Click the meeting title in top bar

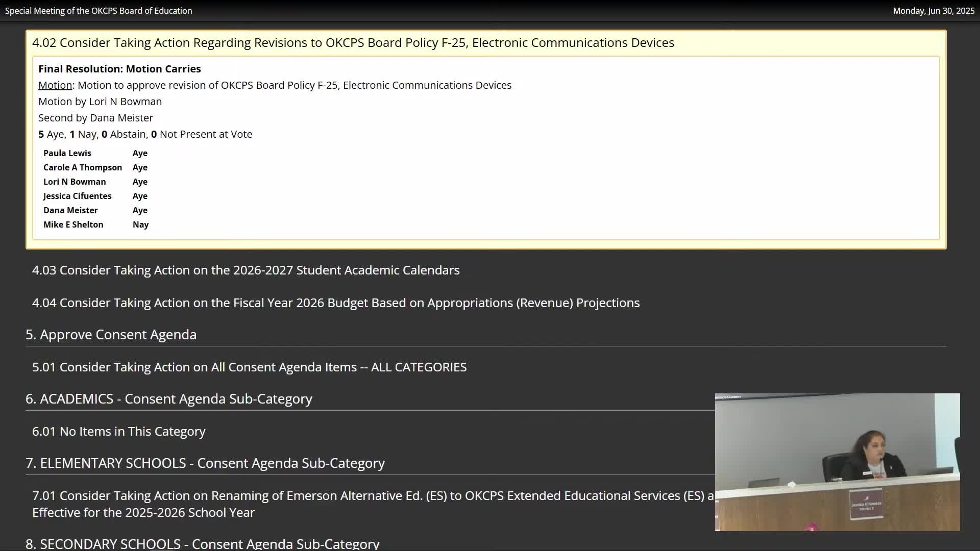(99, 11)
